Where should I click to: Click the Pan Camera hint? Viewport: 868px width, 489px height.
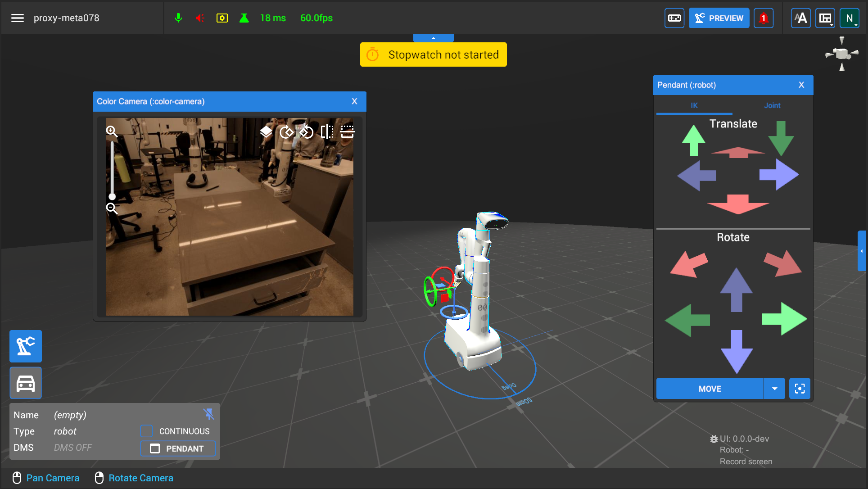click(45, 478)
